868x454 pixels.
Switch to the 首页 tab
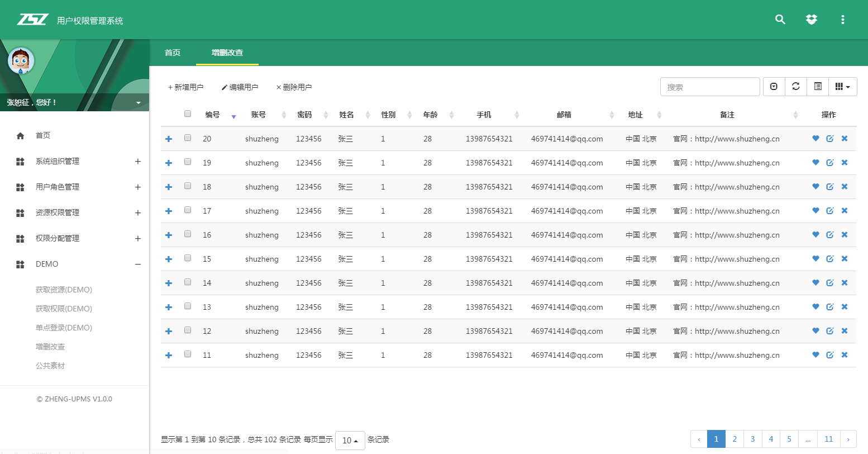tap(173, 53)
